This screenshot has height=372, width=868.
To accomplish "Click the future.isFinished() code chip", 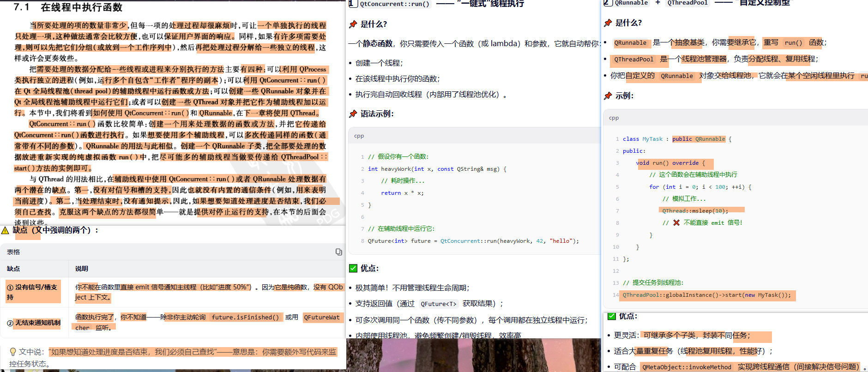I will click(x=245, y=318).
